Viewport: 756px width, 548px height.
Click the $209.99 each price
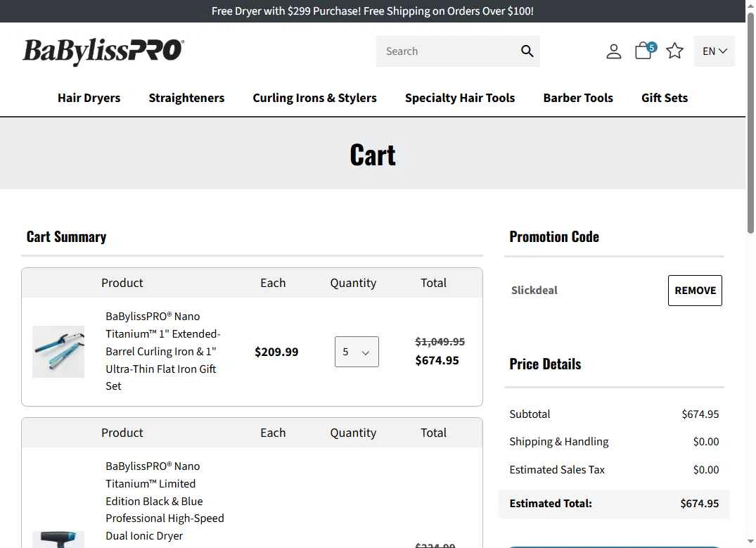pyautogui.click(x=277, y=352)
